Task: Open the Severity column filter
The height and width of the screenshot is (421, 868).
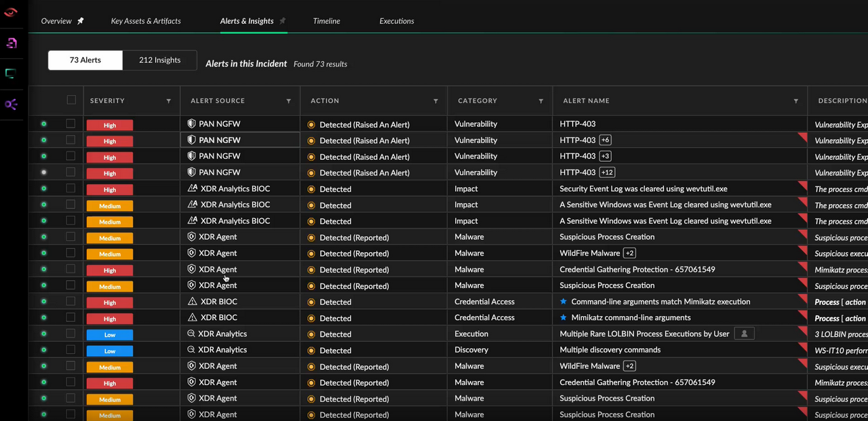Action: [169, 101]
